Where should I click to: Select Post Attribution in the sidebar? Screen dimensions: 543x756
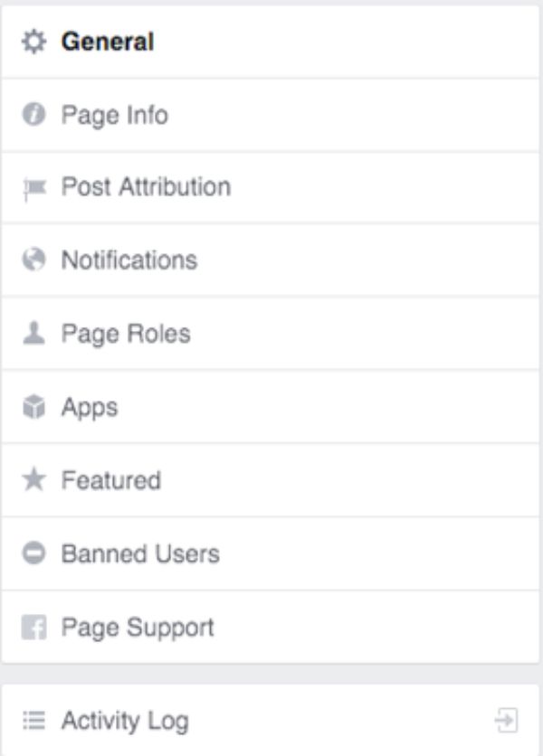(x=146, y=188)
